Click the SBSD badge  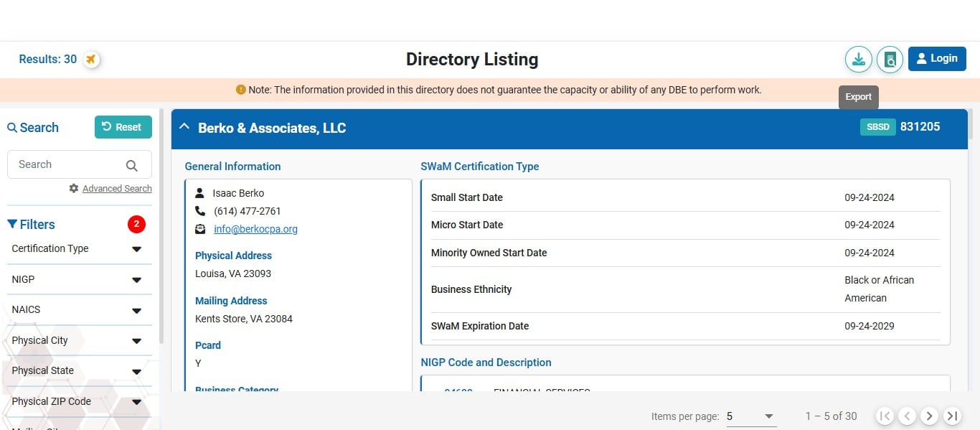point(877,127)
